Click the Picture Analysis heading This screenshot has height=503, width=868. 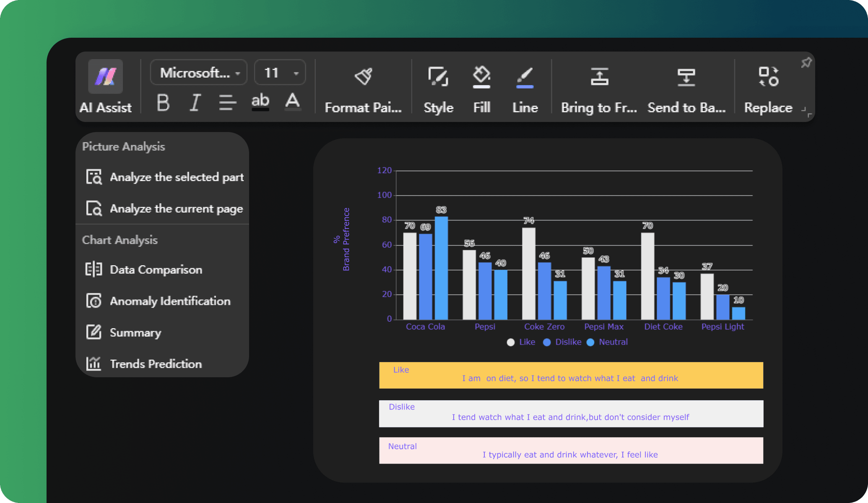tap(123, 146)
